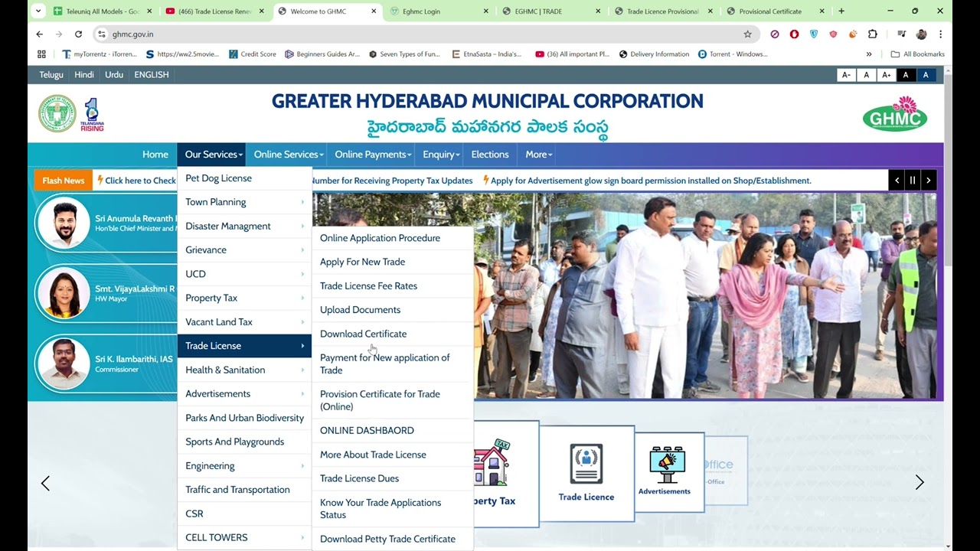980x551 pixels.
Task: Click the Telangana government emblem
Action: point(57,113)
